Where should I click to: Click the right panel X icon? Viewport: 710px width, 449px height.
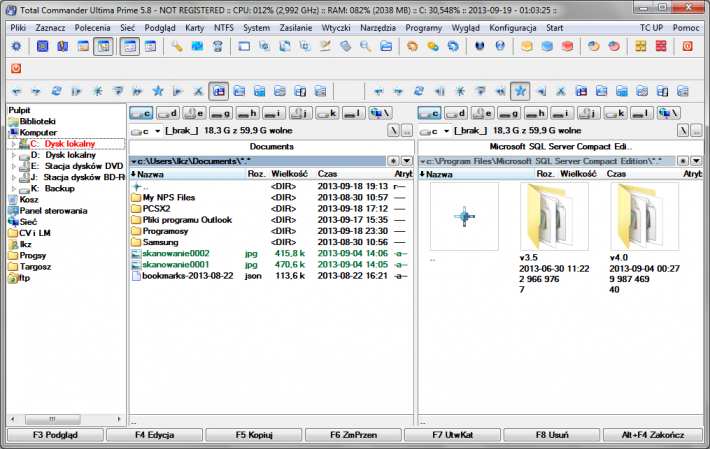tap(561, 91)
